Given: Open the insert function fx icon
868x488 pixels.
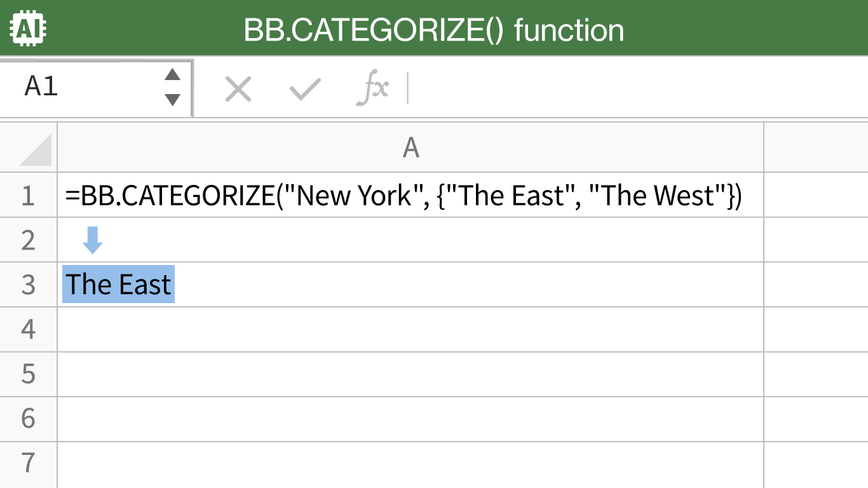Looking at the screenshot, I should coord(372,89).
